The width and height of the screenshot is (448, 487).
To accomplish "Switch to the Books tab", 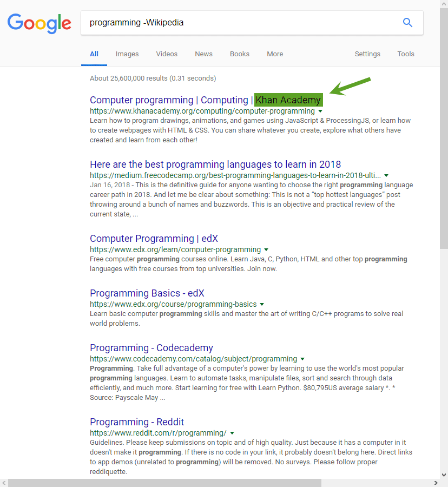I will click(x=239, y=54).
